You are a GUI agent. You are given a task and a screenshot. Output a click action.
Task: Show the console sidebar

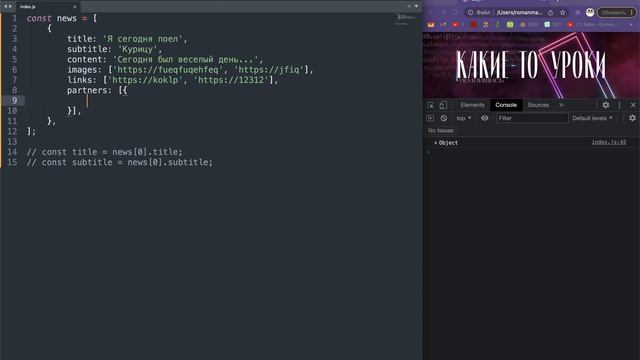[430, 118]
